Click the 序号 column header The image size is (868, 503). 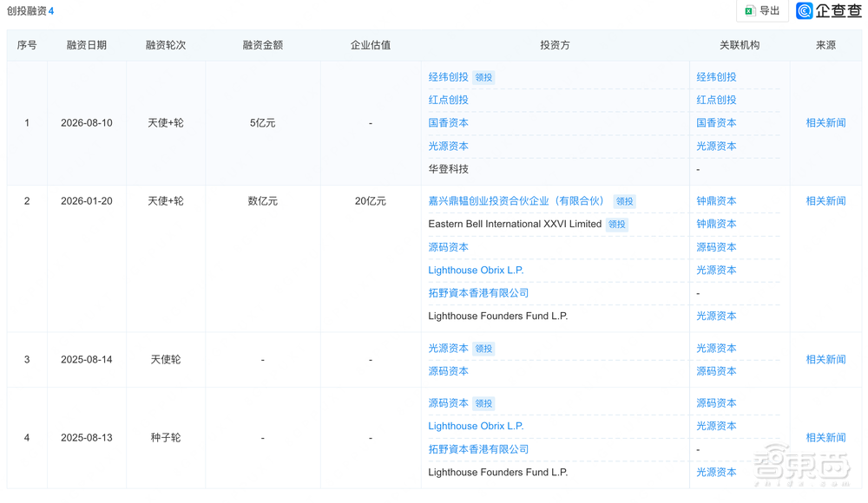[x=27, y=45]
